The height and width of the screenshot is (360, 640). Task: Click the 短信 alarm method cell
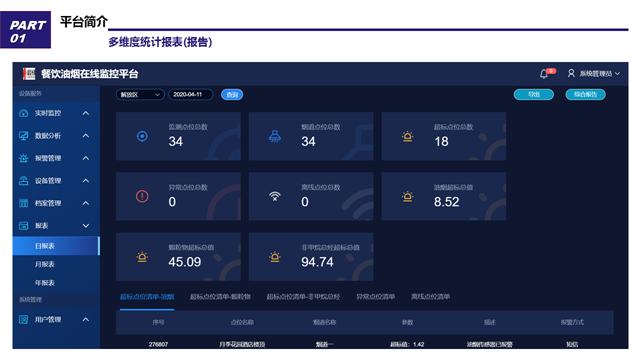572,344
